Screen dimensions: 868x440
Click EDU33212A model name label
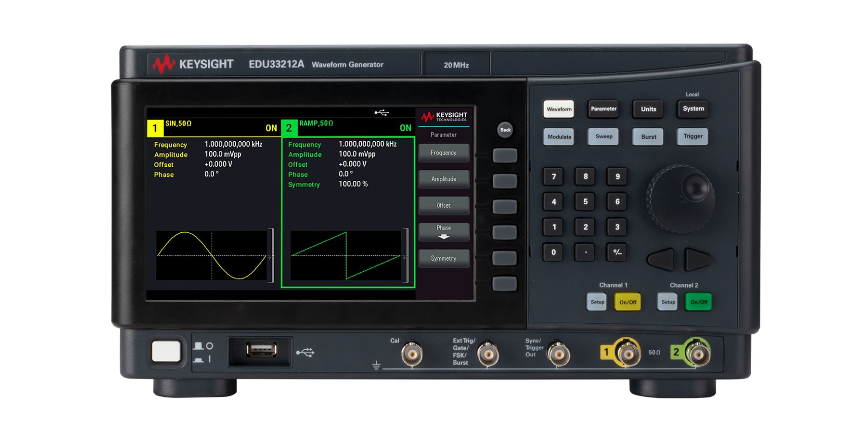276,65
